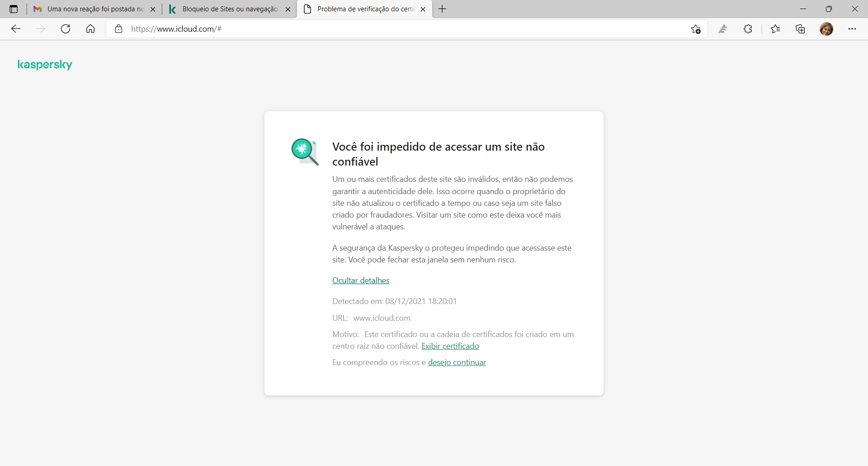Screen dimensions: 868x466
Task: Go back to the previous page
Action: [16, 29]
